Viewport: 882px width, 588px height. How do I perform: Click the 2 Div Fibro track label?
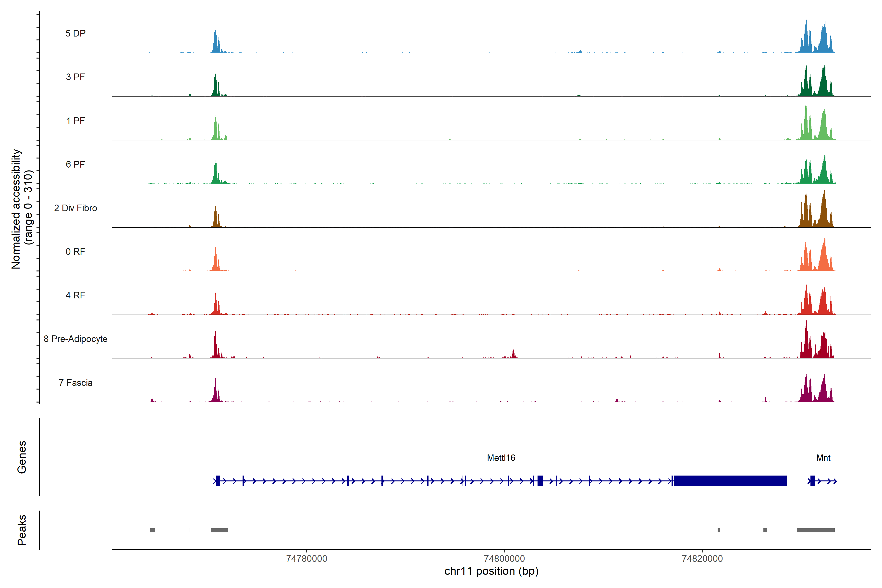[x=75, y=208]
